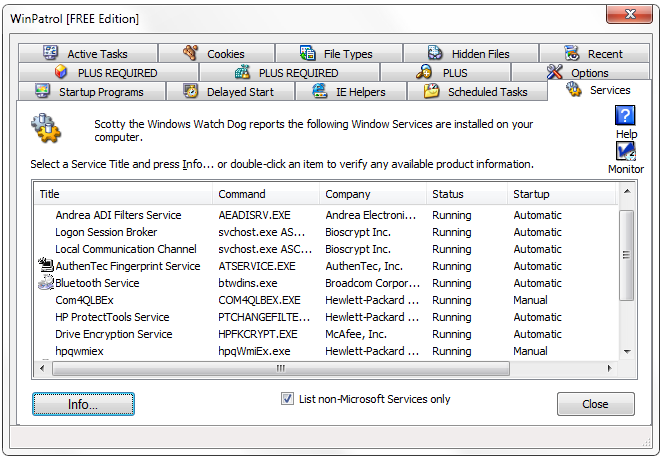The height and width of the screenshot is (459, 663).
Task: Go to the Hidden Files tab
Action: pos(471,54)
